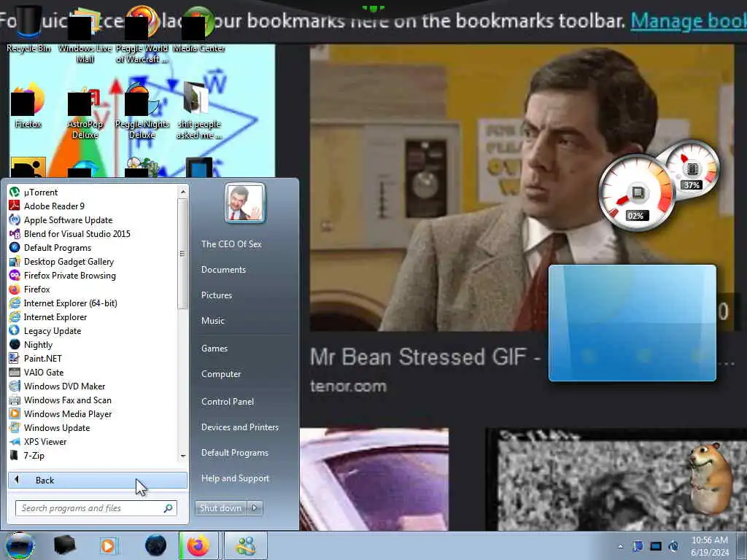Open Nightly browser entry
Image resolution: width=747 pixels, height=560 pixels.
point(31,345)
